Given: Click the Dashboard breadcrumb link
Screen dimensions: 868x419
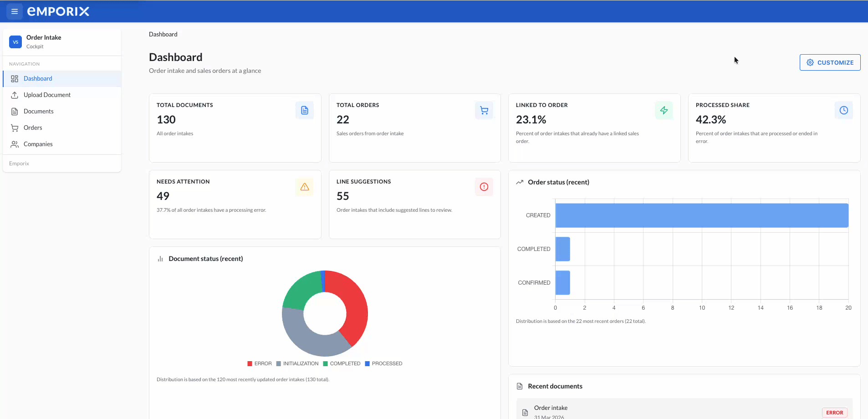Looking at the screenshot, I should click(163, 34).
